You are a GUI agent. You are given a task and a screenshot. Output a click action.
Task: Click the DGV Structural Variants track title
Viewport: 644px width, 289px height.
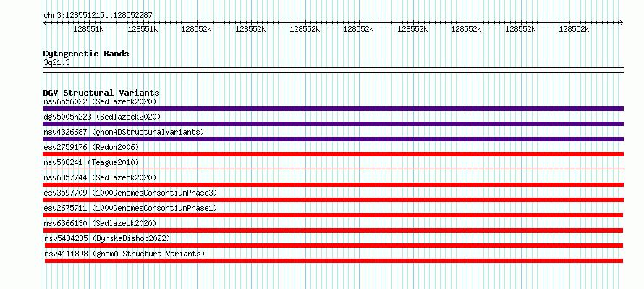click(101, 93)
